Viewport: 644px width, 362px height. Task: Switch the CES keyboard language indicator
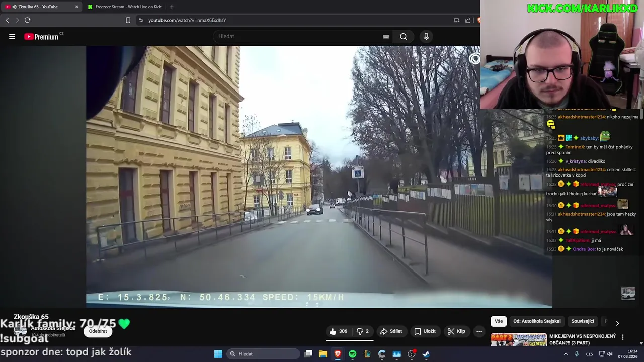click(590, 354)
